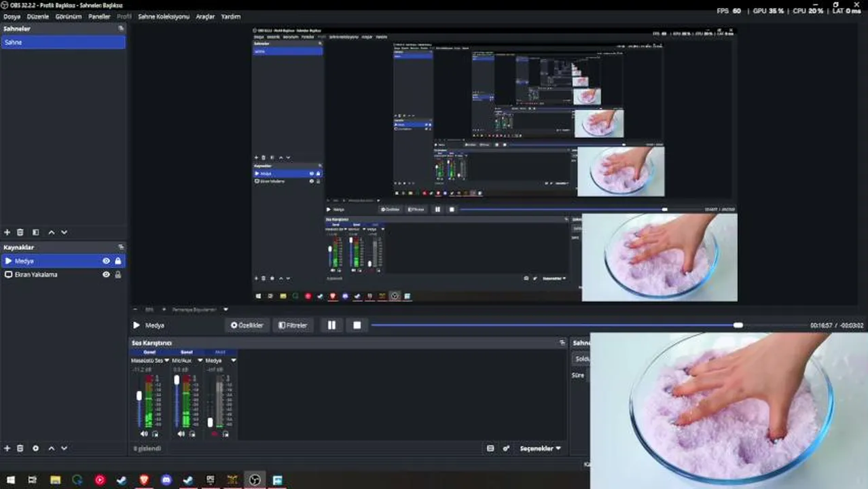Viewport: 868px width, 489px height.
Task: Open the Dosya menu
Action: (x=12, y=16)
